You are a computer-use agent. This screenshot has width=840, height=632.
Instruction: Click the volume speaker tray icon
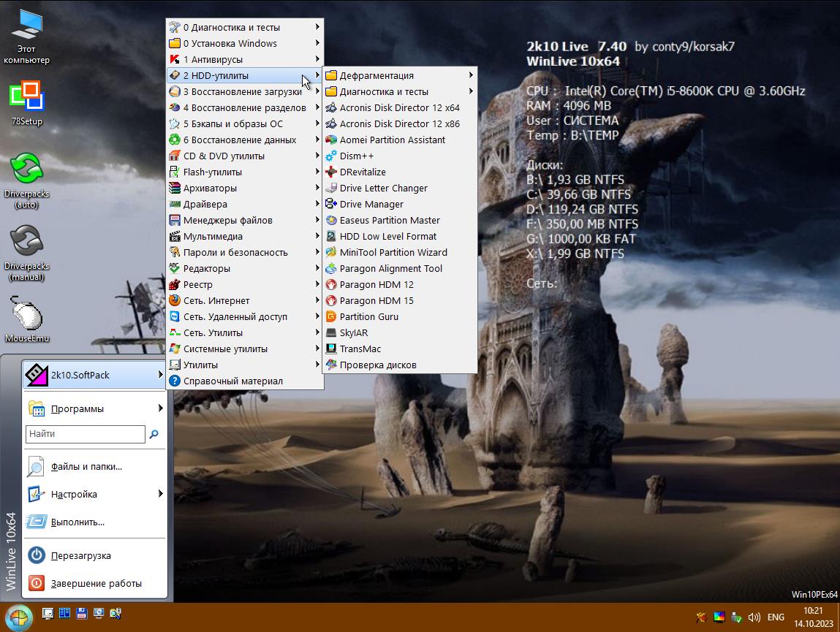coord(754,617)
